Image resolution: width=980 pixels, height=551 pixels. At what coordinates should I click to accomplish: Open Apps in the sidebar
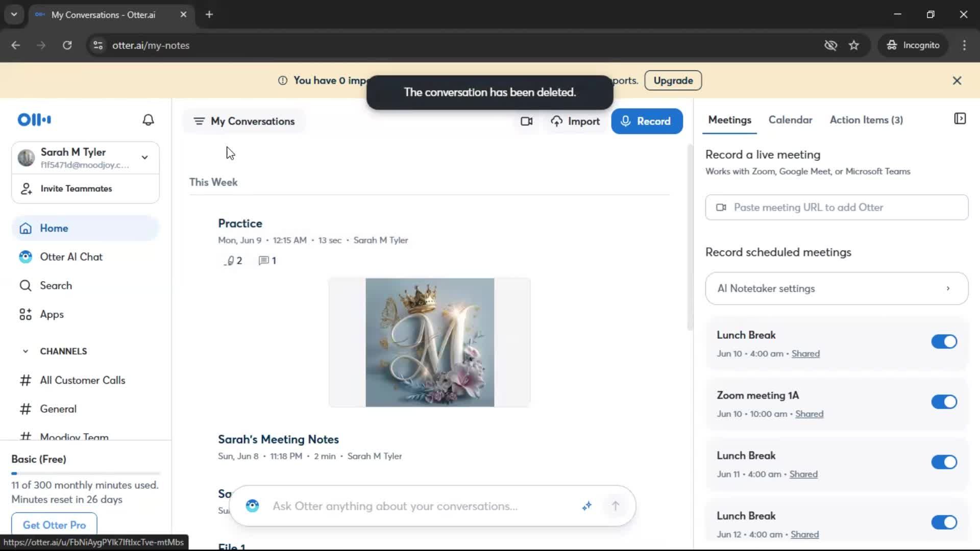pos(85,314)
